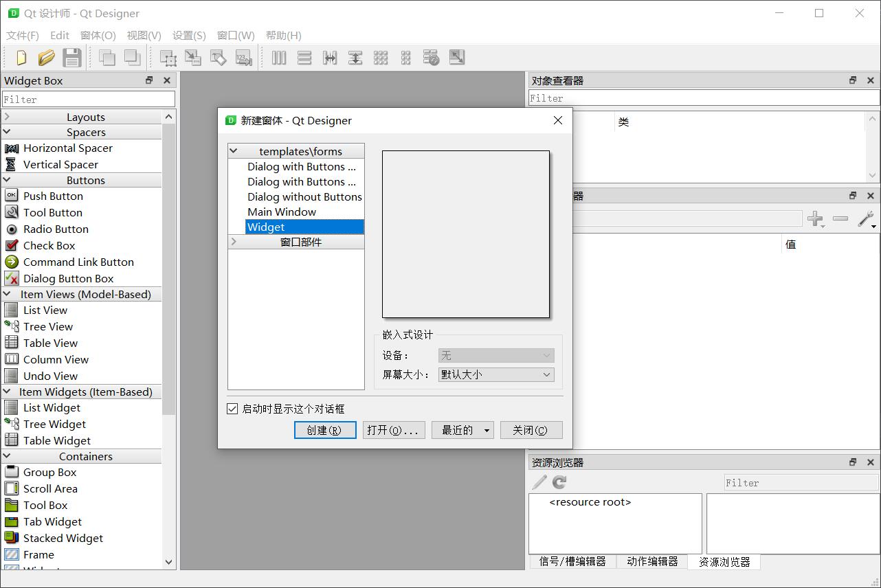
Task: Click the Save form icon on the toolbar
Action: 71,58
